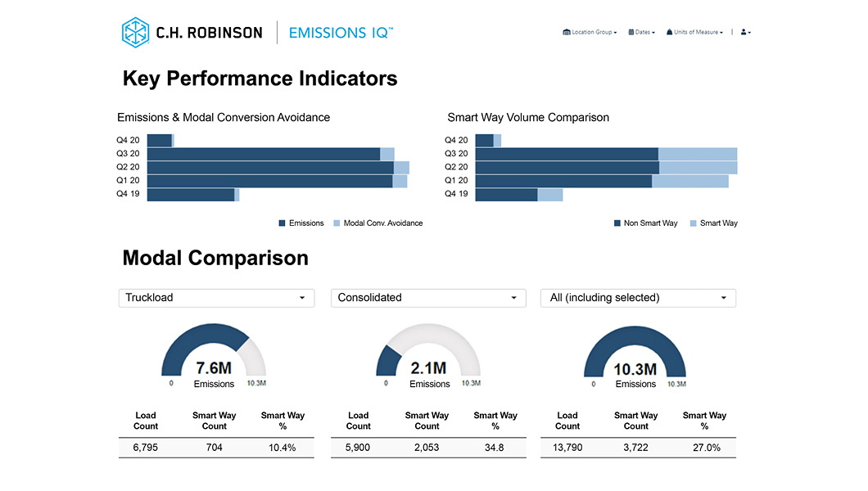This screenshot has height=491, width=868.
Task: Click the weight icon by Units of Measure
Action: (x=669, y=32)
